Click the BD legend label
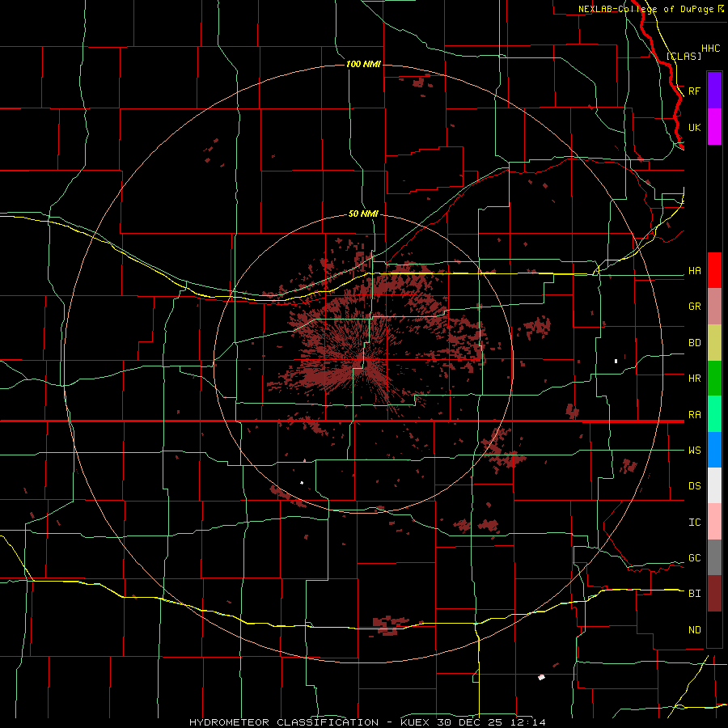Screen dimensions: 728x728 694,343
